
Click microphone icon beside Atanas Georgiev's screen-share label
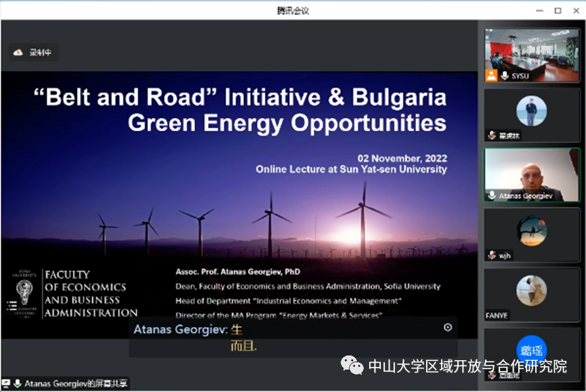(x=17, y=383)
